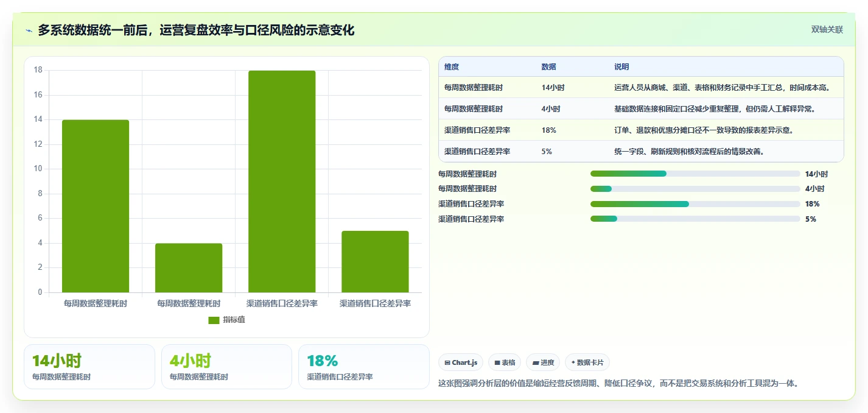The width and height of the screenshot is (868, 413).
Task: Click the 14小时 summary card
Action: coord(89,367)
